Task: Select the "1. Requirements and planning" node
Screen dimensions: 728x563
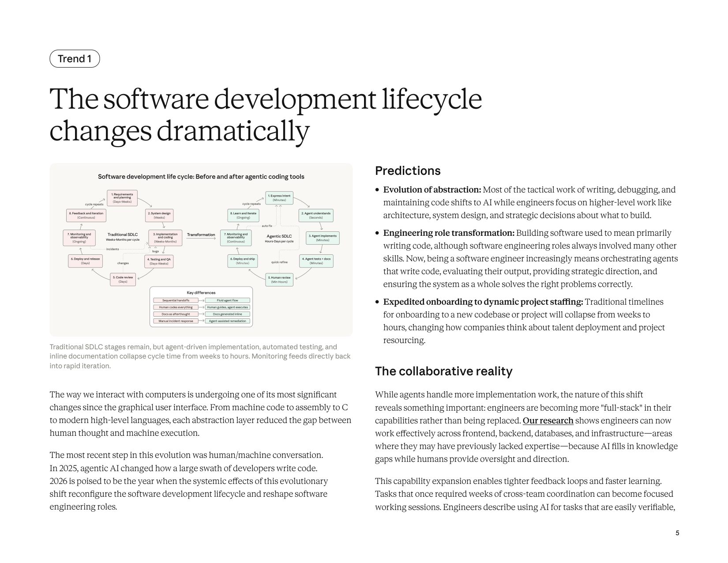Action: point(122,197)
